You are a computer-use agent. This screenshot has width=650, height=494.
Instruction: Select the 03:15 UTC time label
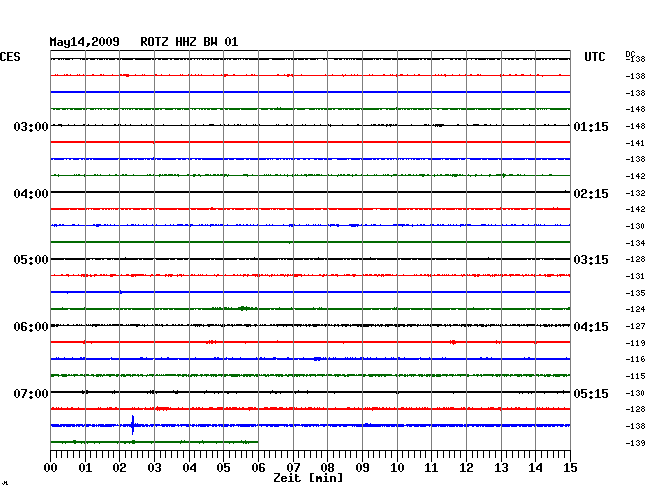591,260
